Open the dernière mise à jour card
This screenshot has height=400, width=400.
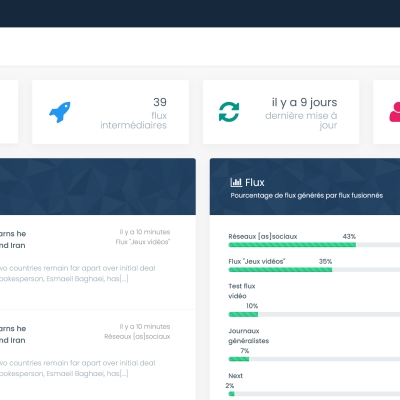pyautogui.click(x=281, y=112)
